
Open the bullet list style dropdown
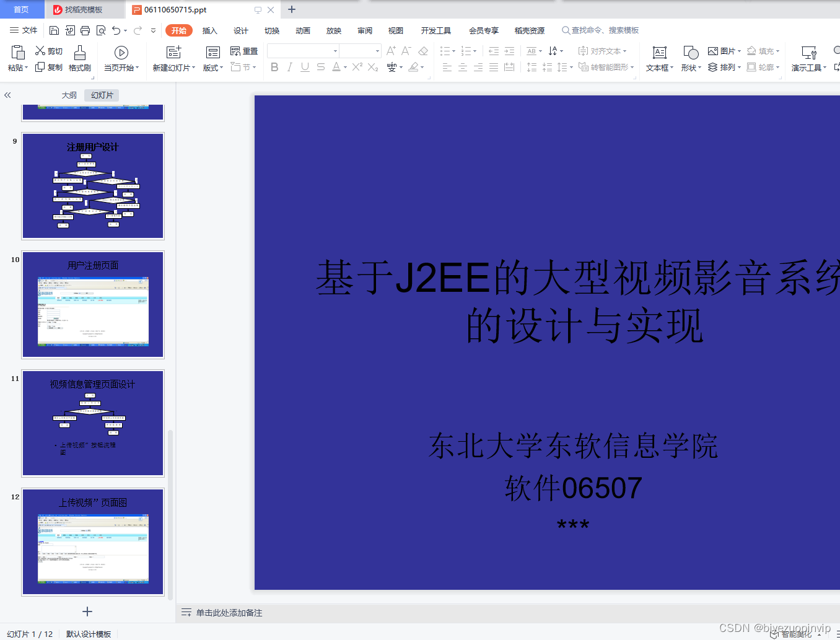pyautogui.click(x=453, y=51)
